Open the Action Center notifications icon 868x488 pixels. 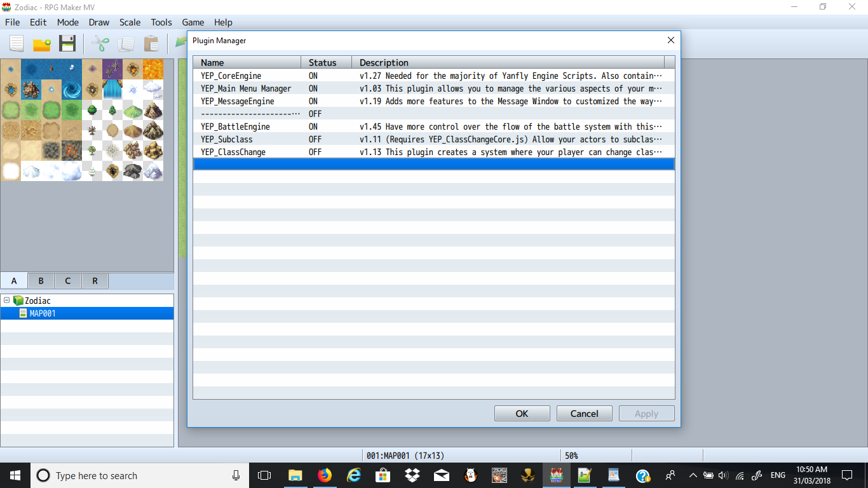pos(846,475)
